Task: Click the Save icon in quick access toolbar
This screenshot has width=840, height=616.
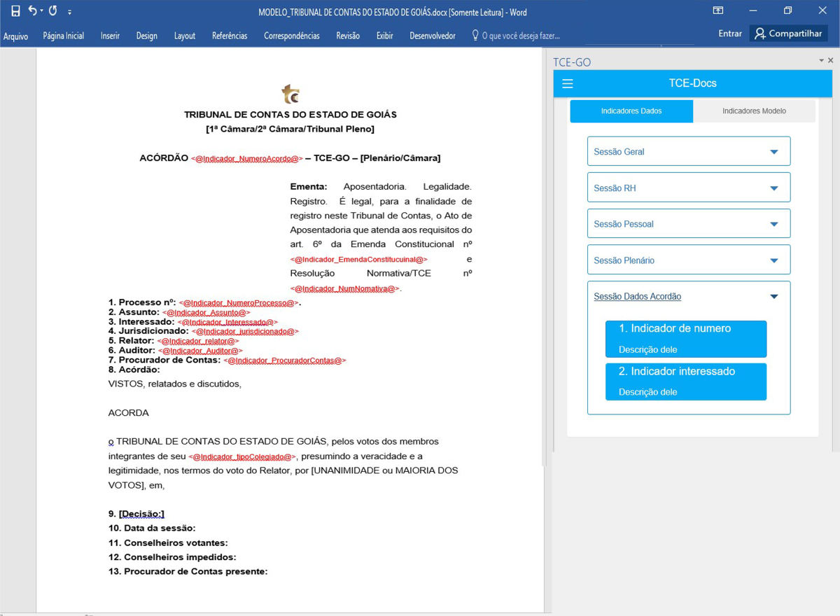Action: pyautogui.click(x=15, y=11)
